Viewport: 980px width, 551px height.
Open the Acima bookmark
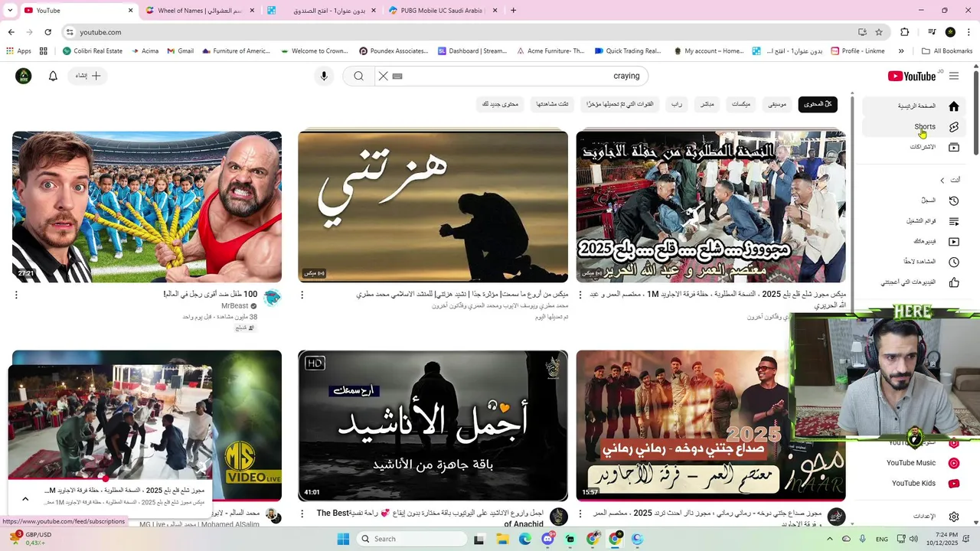click(145, 51)
